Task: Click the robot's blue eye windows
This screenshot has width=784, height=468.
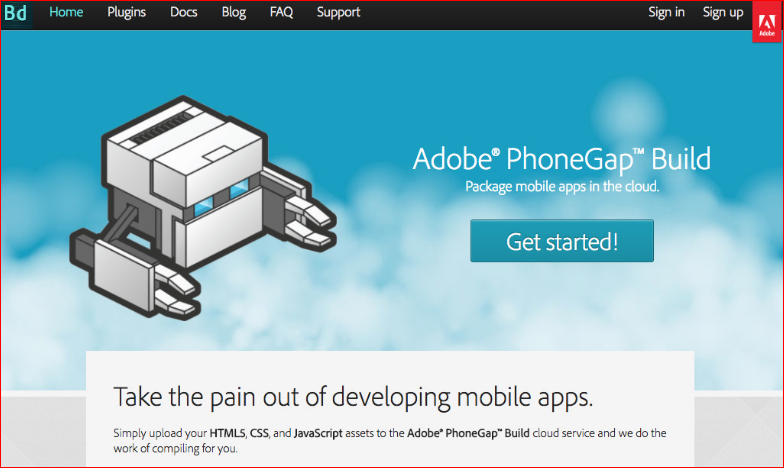Action: pos(221,198)
